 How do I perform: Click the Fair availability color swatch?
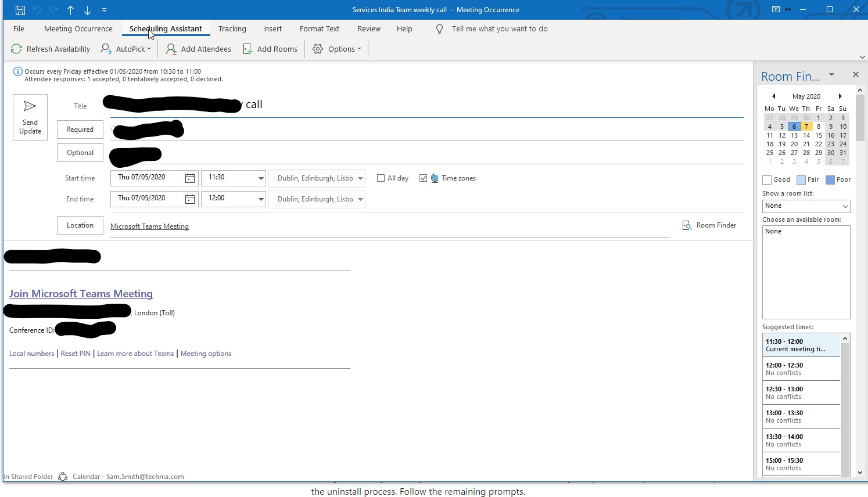801,180
